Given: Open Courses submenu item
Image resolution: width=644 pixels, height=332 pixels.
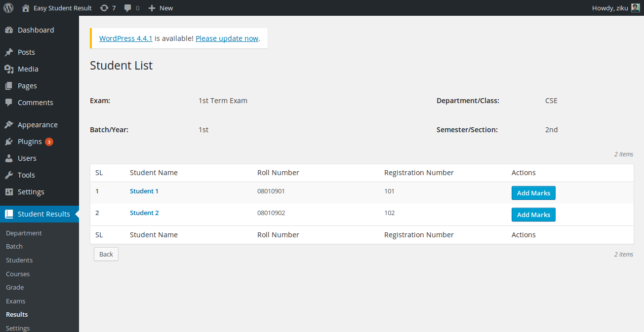Looking at the screenshot, I should pos(18,274).
